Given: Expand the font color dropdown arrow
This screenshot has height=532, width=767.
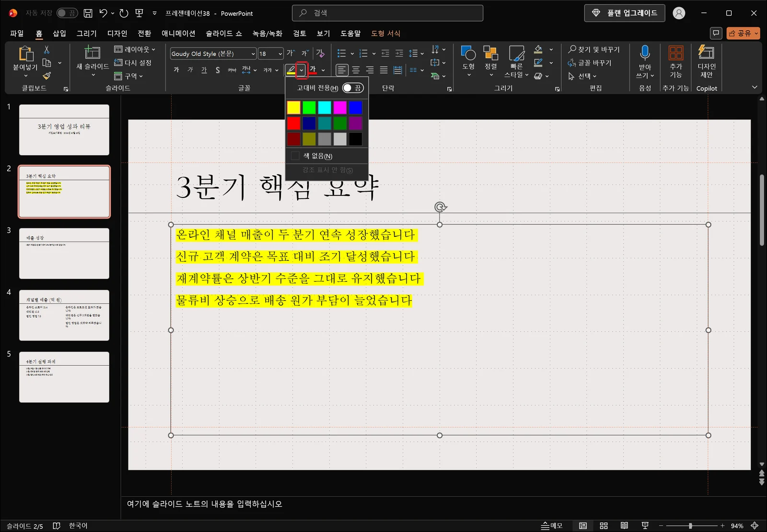Looking at the screenshot, I should 323,70.
